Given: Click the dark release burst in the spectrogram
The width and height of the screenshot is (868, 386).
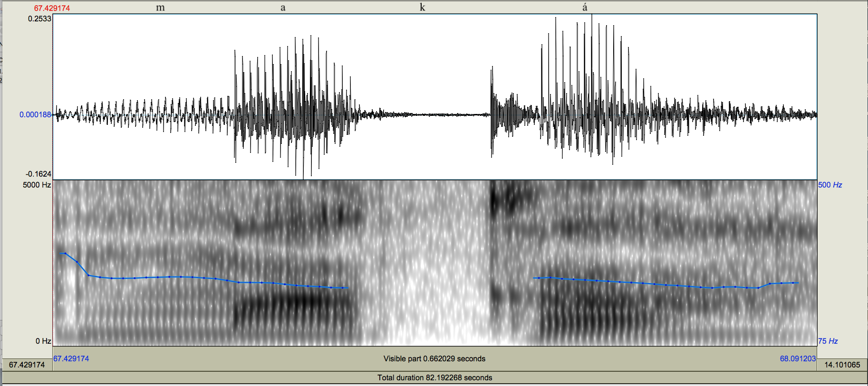Looking at the screenshot, I should [x=497, y=199].
